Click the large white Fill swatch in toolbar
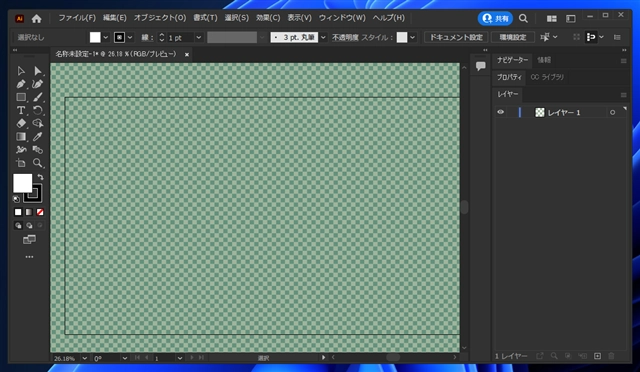The width and height of the screenshot is (640, 372). pos(22,183)
